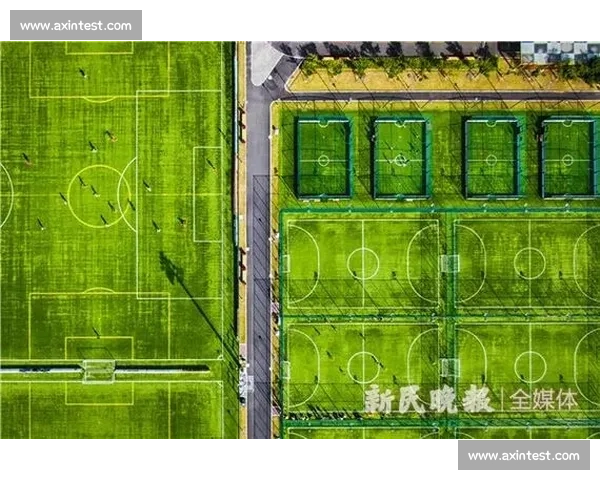Select the second small fenced pitch from left
The image size is (600, 480).
tap(400, 158)
